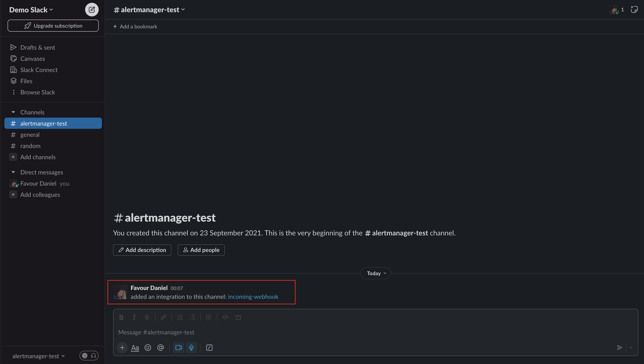Insert a link in message
644x364 pixels.
click(x=163, y=317)
